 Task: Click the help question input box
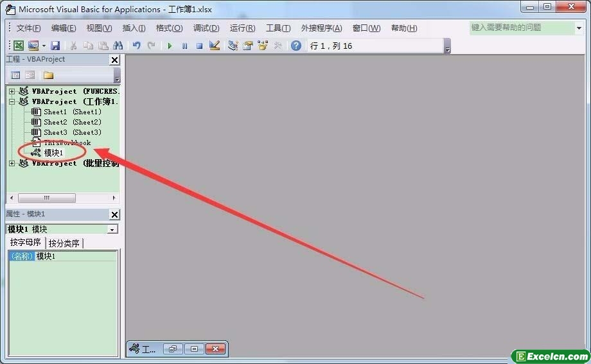click(x=522, y=28)
